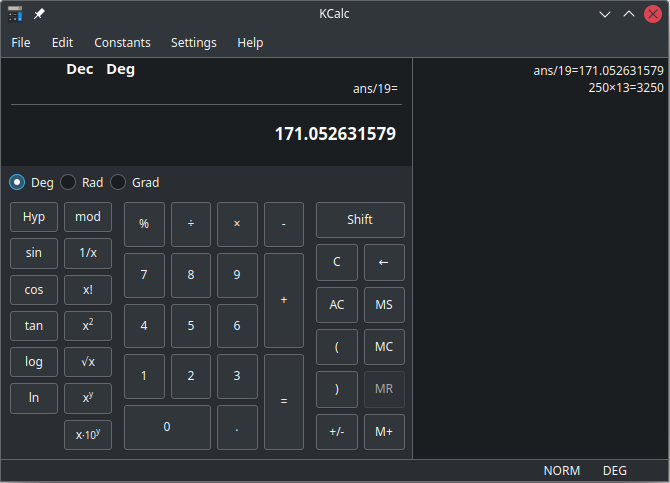670x483 pixels.
Task: Click digit 4 key
Action: click(x=144, y=326)
